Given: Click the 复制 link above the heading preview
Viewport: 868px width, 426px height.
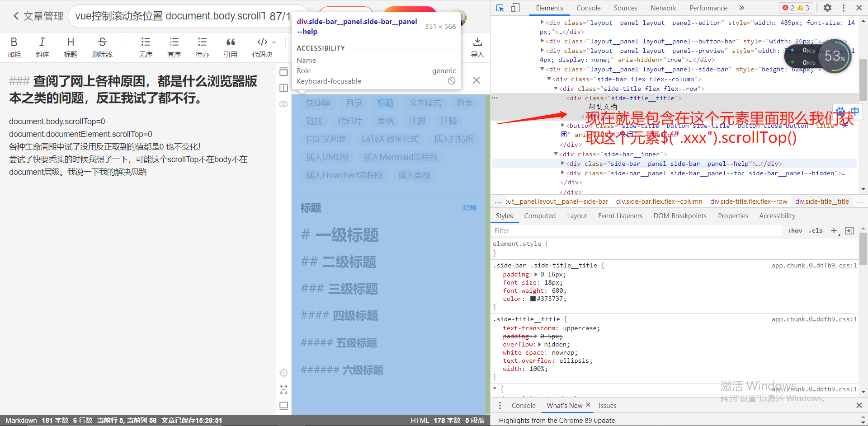Looking at the screenshot, I should [x=469, y=208].
